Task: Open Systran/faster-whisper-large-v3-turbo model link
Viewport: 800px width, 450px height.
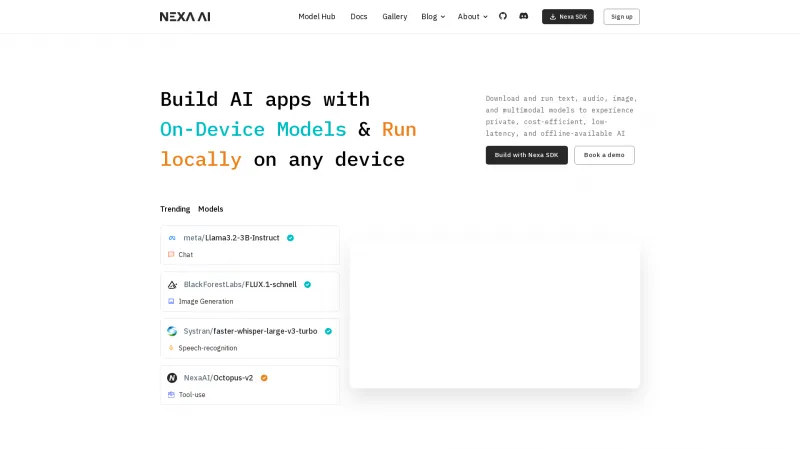Action: pyautogui.click(x=250, y=331)
